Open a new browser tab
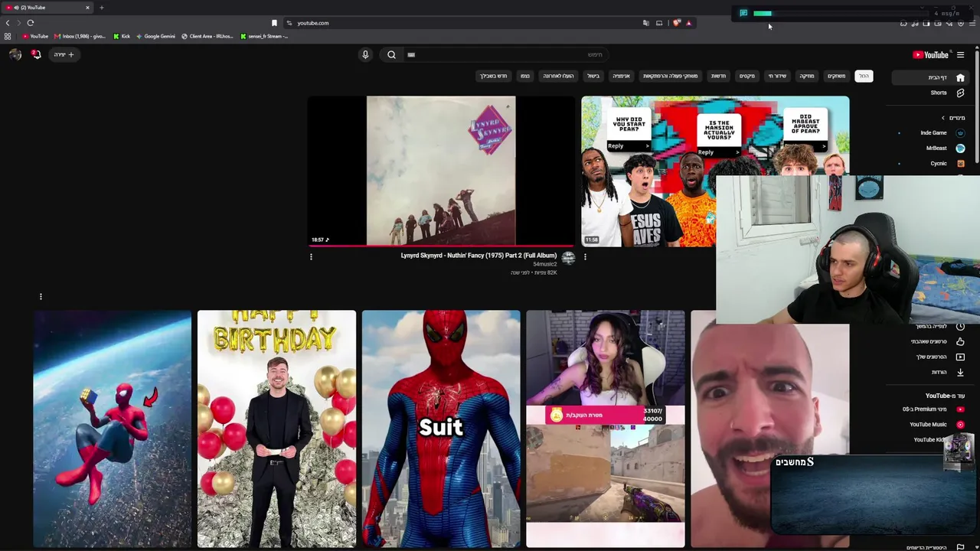The height and width of the screenshot is (551, 980). tap(101, 8)
